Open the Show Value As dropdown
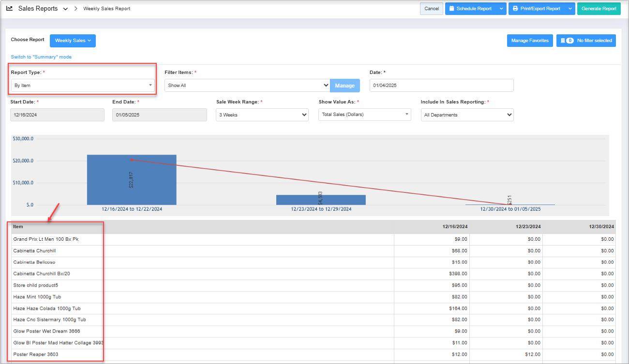This screenshot has width=629, height=364. coord(365,115)
